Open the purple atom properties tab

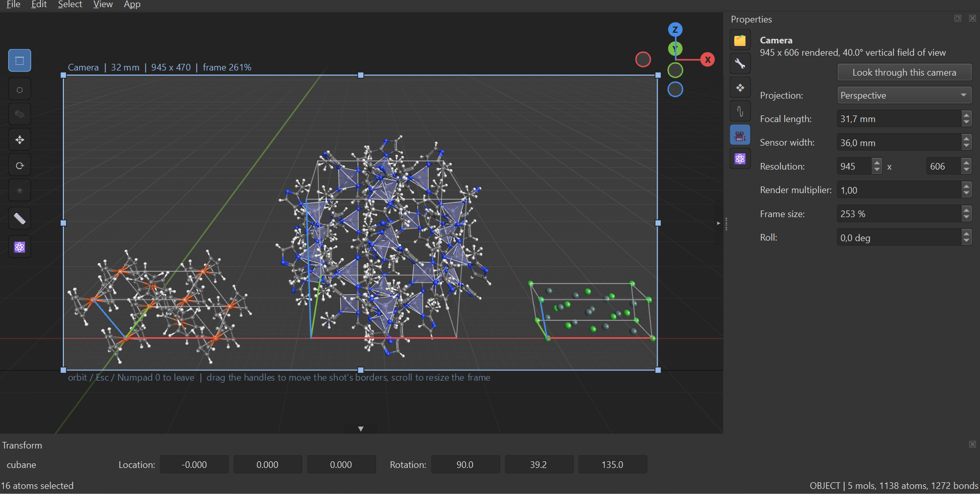740,159
